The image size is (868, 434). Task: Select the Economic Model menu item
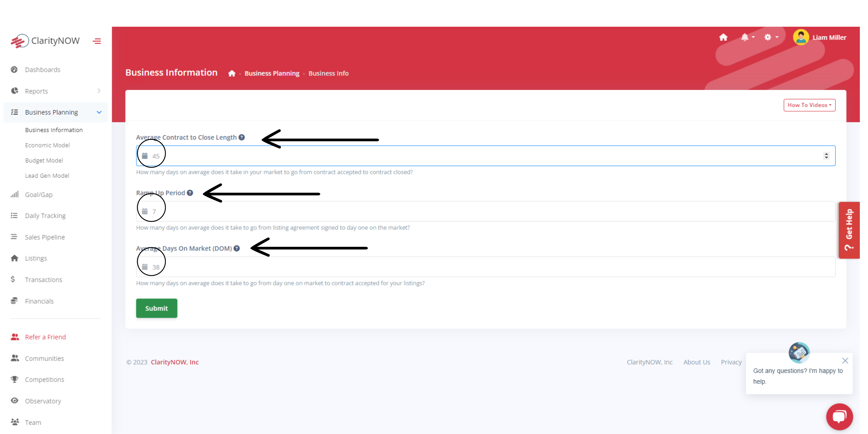click(x=46, y=145)
